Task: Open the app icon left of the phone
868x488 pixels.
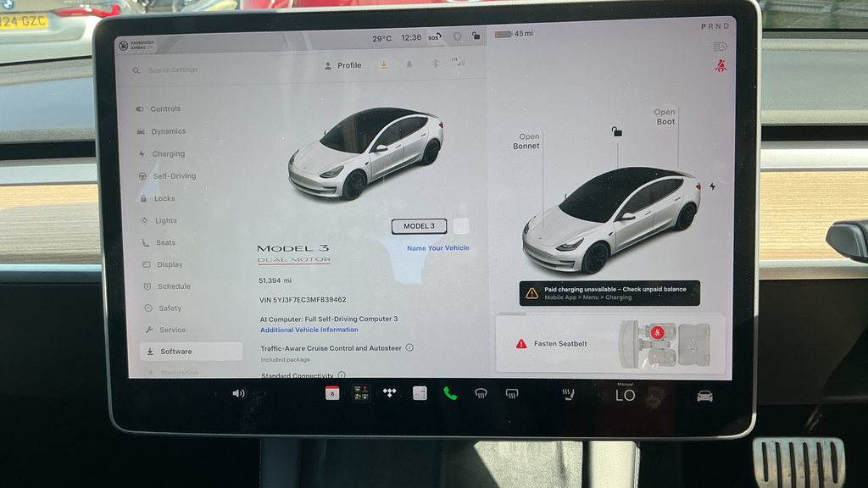Action: [x=420, y=393]
